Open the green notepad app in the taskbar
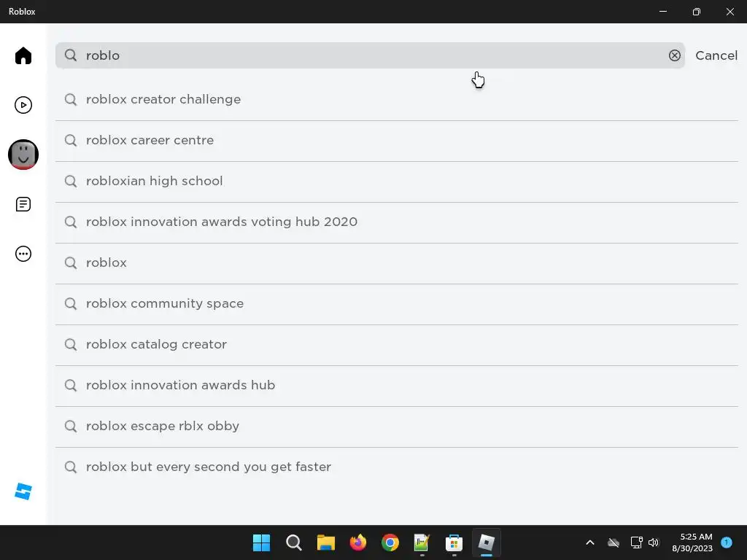This screenshot has width=747, height=560. [422, 542]
